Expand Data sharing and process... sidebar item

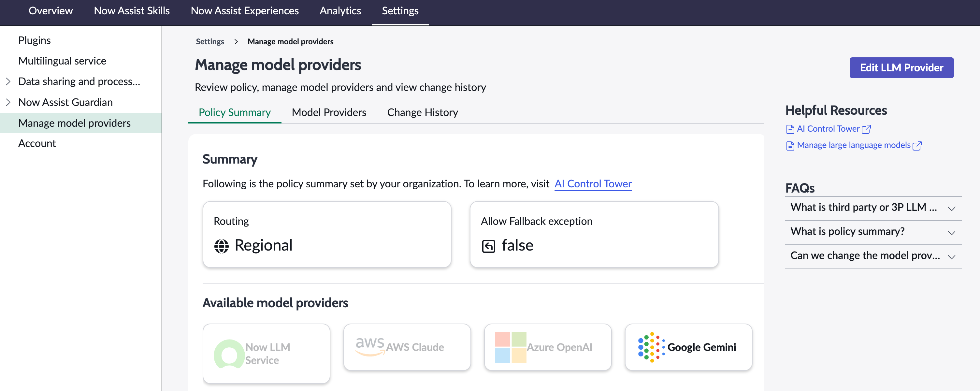(x=8, y=81)
